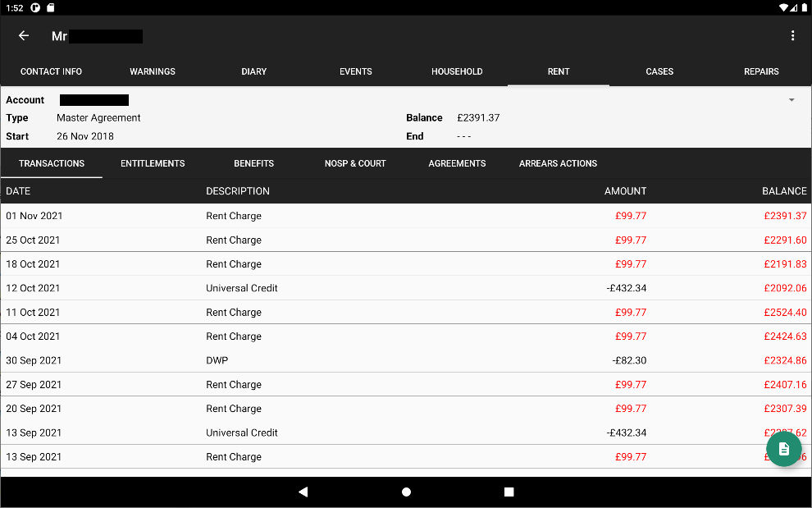Click the BALANCE column header

point(784,190)
